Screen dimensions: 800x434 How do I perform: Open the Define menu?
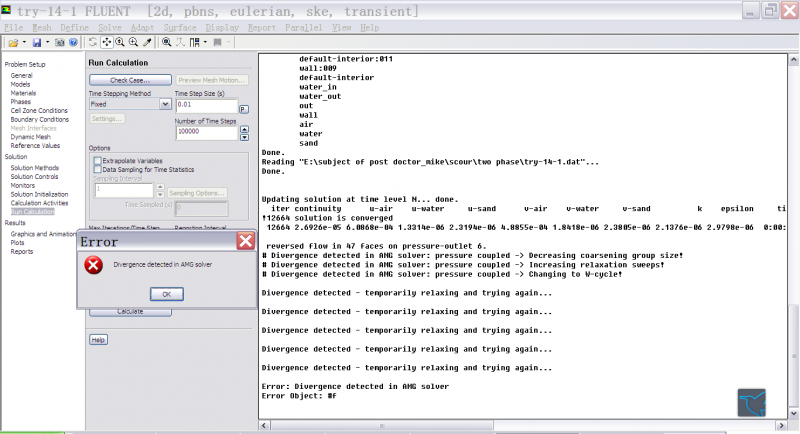pos(74,28)
